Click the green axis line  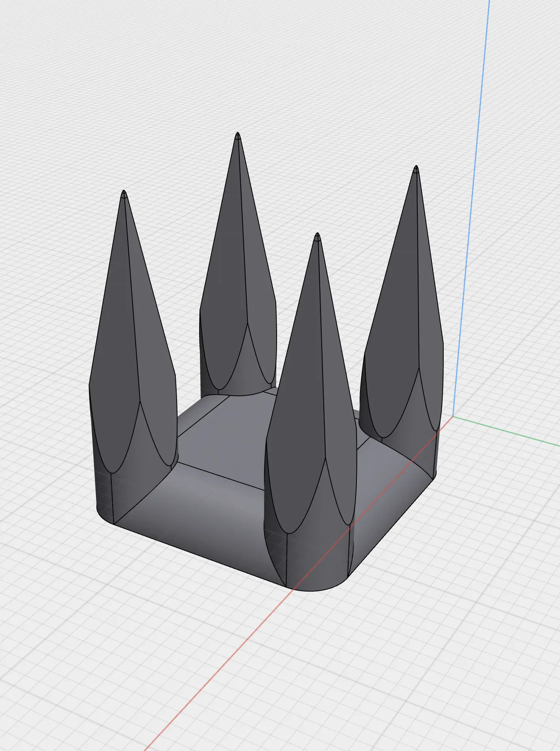(506, 430)
